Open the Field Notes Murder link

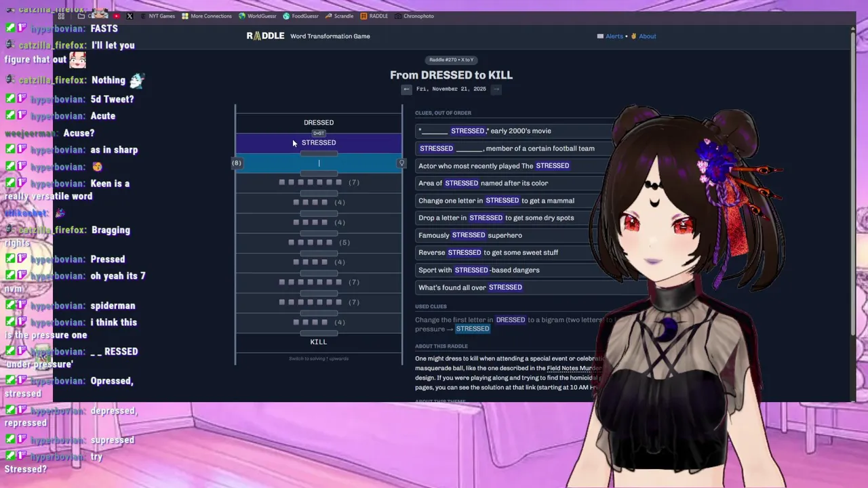574,368
